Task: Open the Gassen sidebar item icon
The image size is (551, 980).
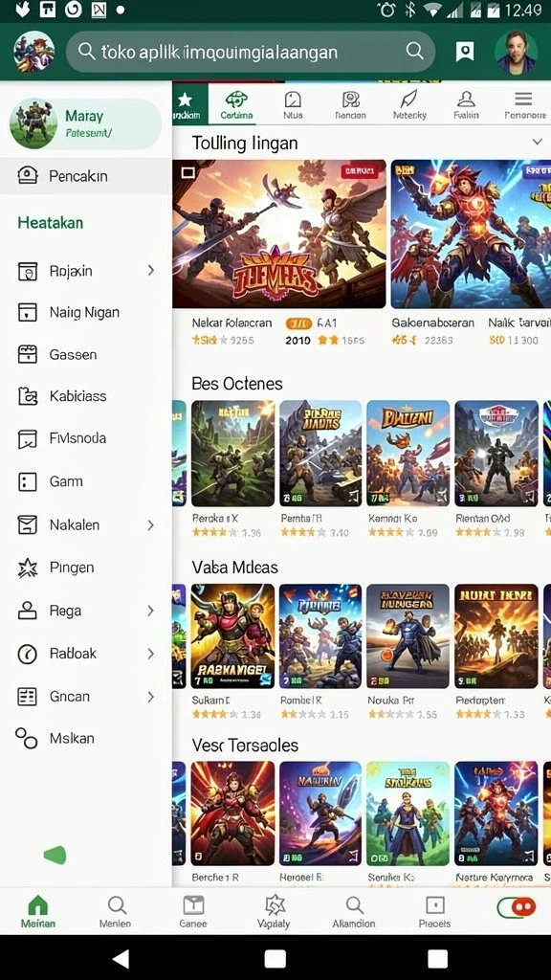Action: pyautogui.click(x=28, y=354)
